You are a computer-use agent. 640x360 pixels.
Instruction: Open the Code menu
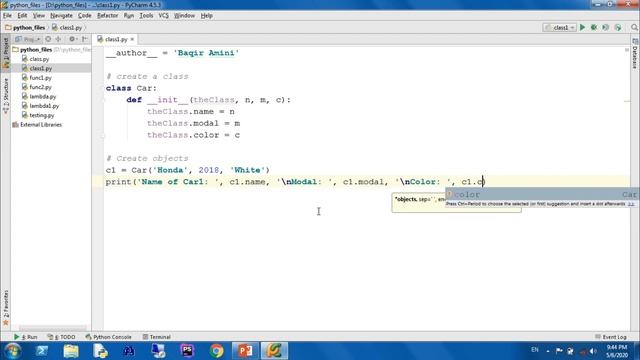coord(84,16)
